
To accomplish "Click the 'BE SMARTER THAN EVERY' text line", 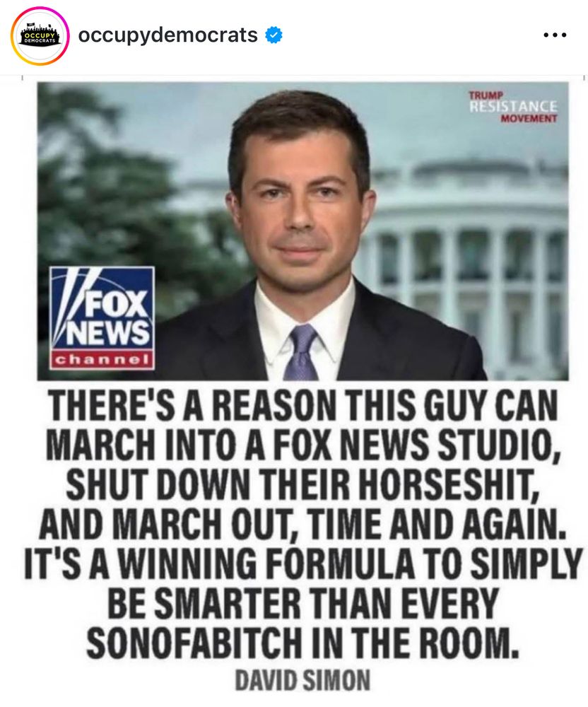I will pyautogui.click(x=302, y=602).
